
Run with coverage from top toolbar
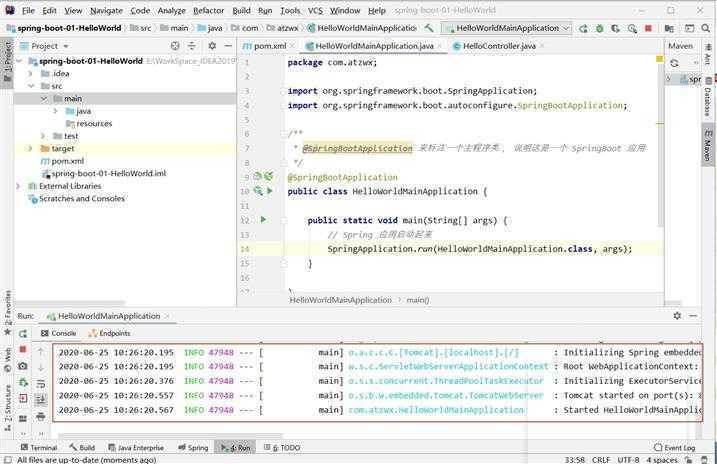click(615, 28)
